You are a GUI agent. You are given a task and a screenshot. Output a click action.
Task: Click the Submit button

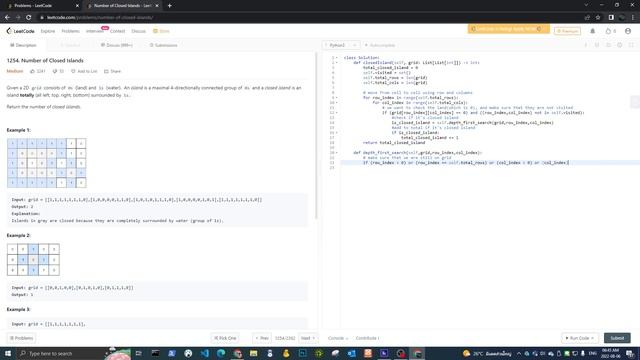(x=617, y=338)
